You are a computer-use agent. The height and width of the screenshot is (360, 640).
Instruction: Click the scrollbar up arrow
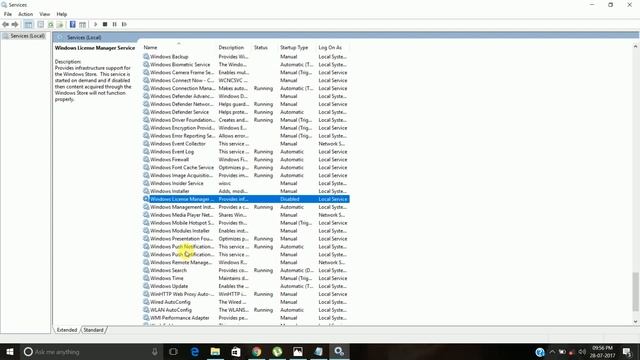[x=636, y=47]
